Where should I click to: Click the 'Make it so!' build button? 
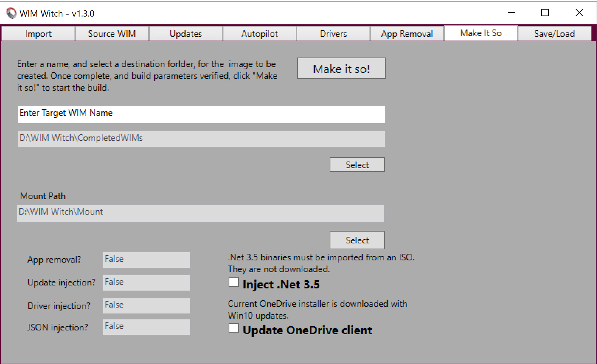tap(341, 68)
